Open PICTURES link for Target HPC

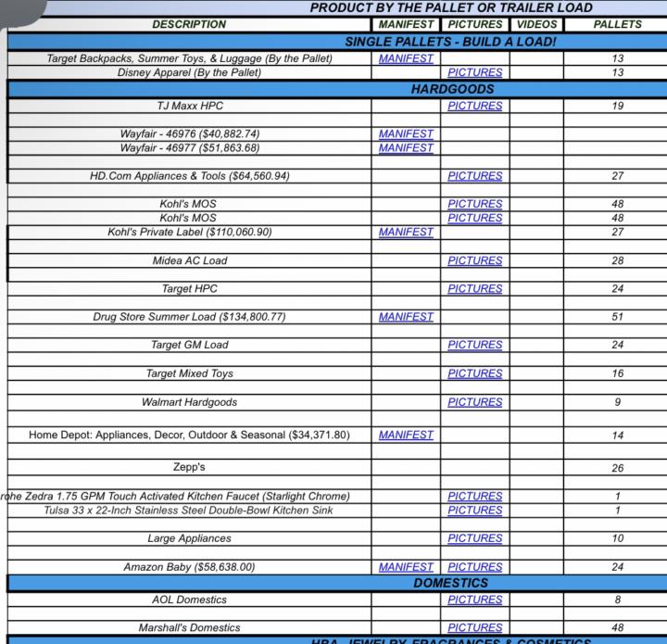[474, 289]
